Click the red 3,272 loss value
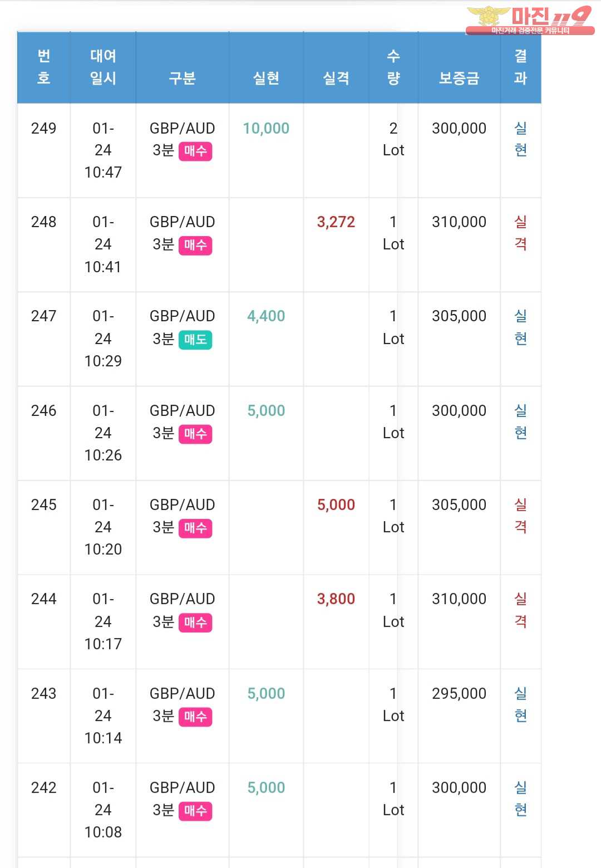 coord(336,222)
